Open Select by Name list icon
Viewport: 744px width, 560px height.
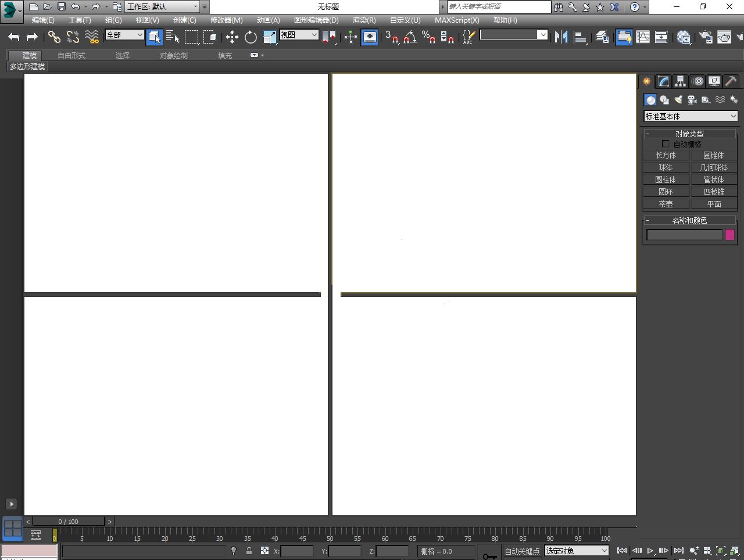tap(173, 37)
